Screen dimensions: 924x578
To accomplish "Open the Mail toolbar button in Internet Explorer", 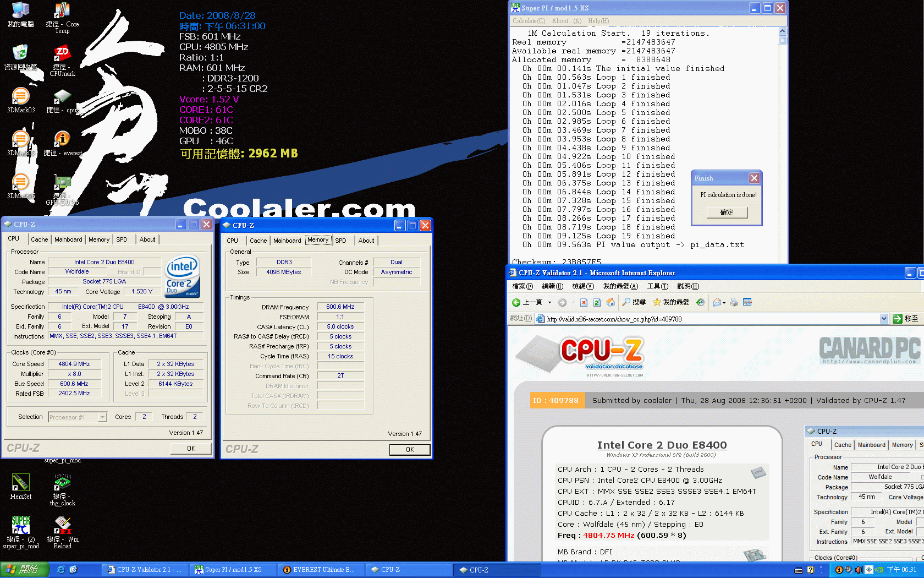I will pyautogui.click(x=717, y=302).
